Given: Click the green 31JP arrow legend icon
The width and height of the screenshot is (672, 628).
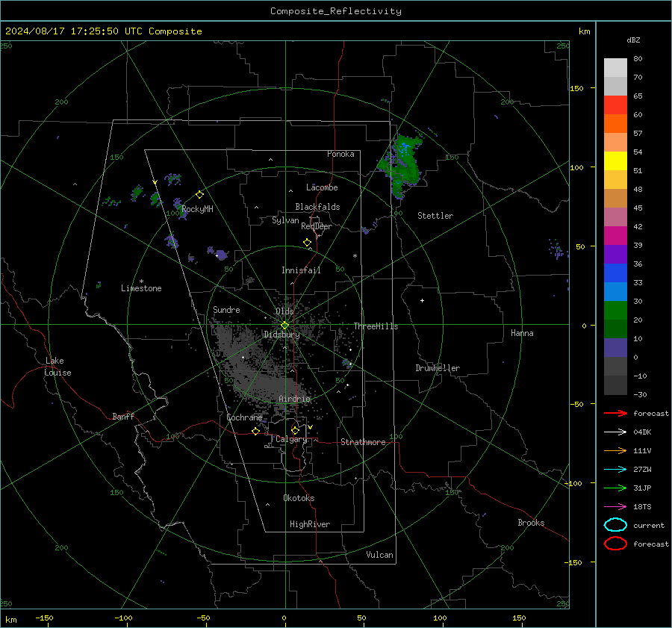Looking at the screenshot, I should point(615,488).
